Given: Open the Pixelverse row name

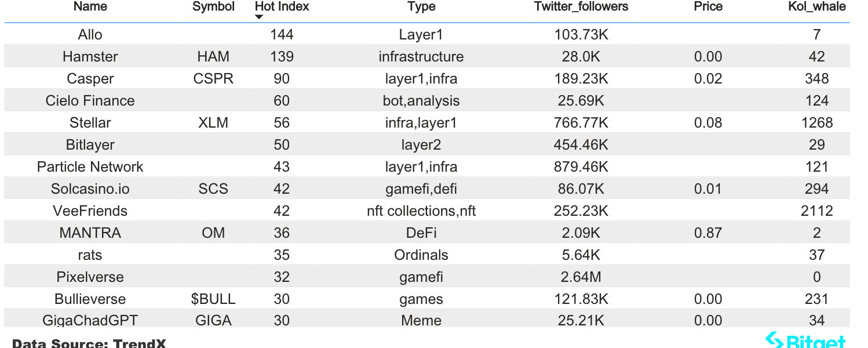Looking at the screenshot, I should point(90,277).
